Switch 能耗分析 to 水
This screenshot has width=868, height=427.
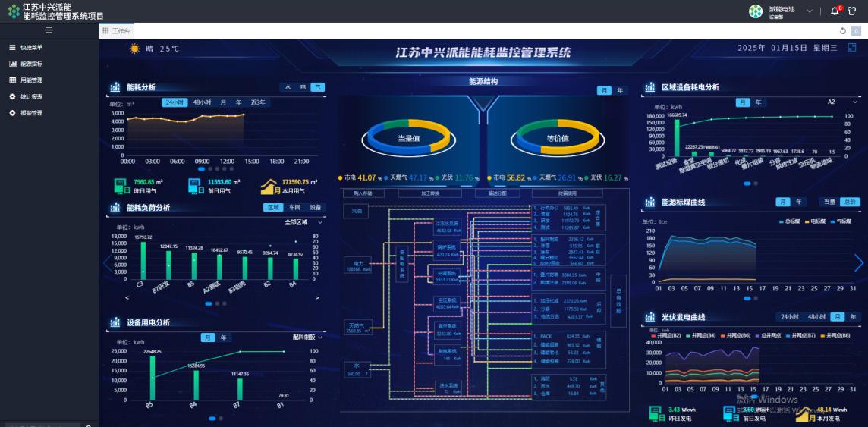click(x=288, y=87)
